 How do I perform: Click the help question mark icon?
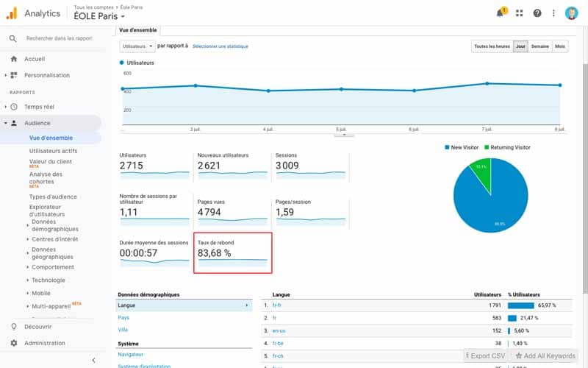tap(537, 13)
